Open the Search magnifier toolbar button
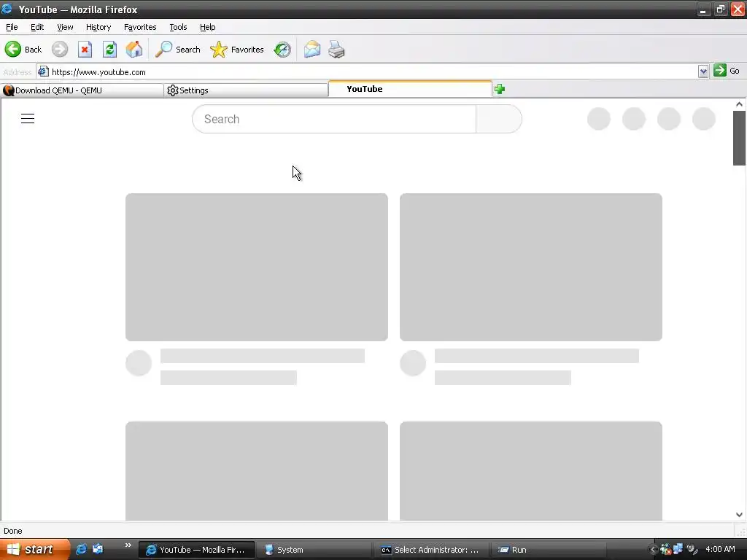747x560 pixels. 178,49
